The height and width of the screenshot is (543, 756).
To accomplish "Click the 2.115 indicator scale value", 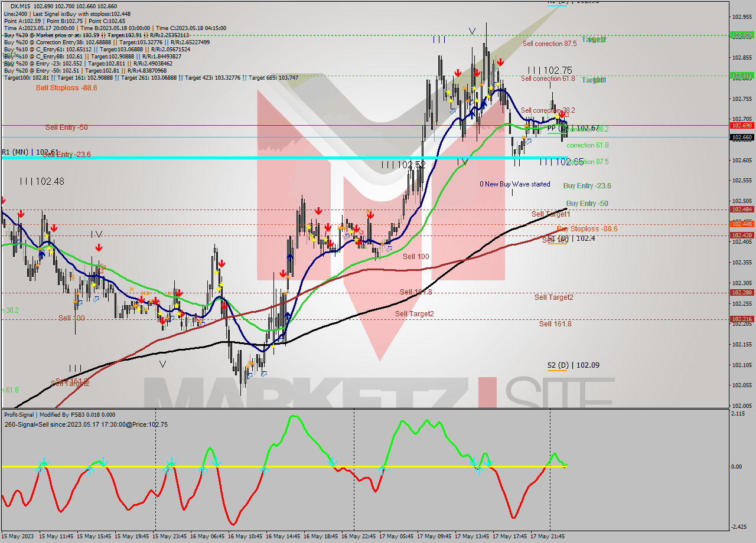I will 738,414.
